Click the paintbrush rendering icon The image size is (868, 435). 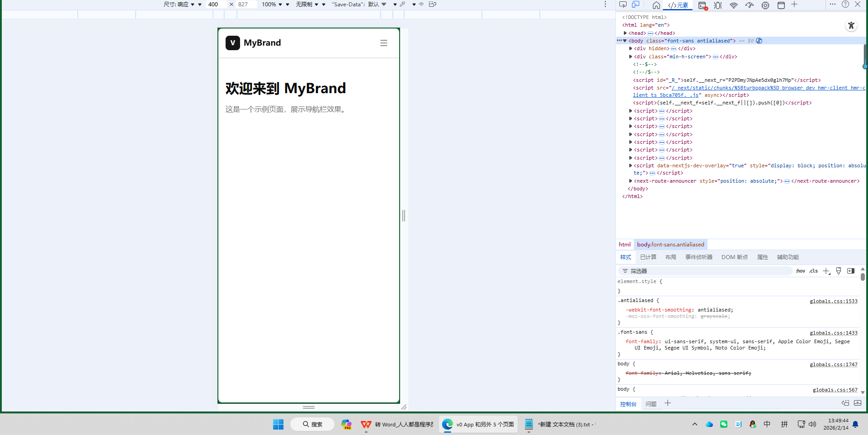839,271
